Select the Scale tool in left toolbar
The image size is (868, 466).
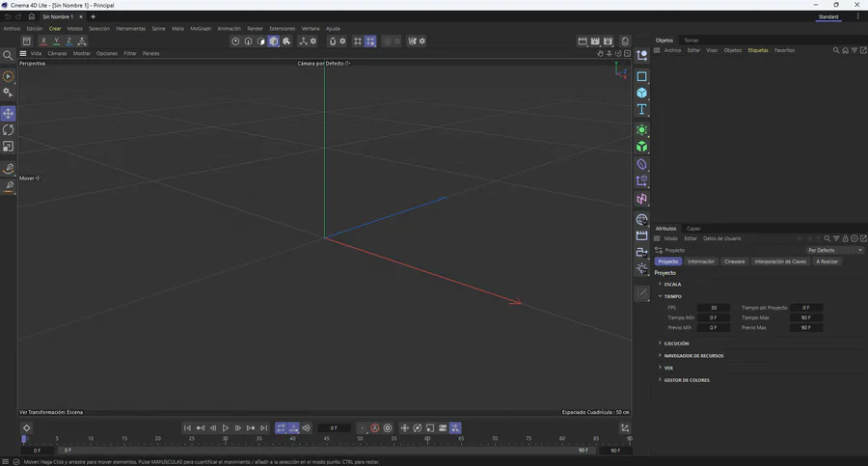(x=9, y=147)
